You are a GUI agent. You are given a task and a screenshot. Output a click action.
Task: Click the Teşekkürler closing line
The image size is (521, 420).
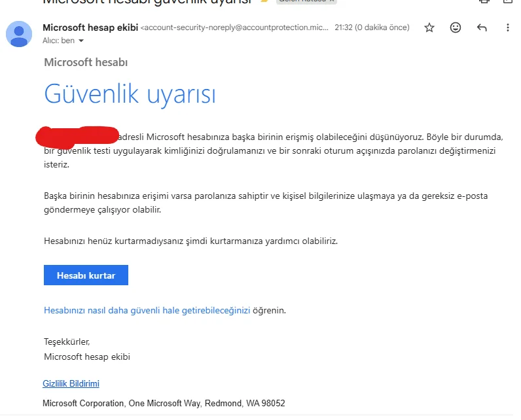coord(67,341)
